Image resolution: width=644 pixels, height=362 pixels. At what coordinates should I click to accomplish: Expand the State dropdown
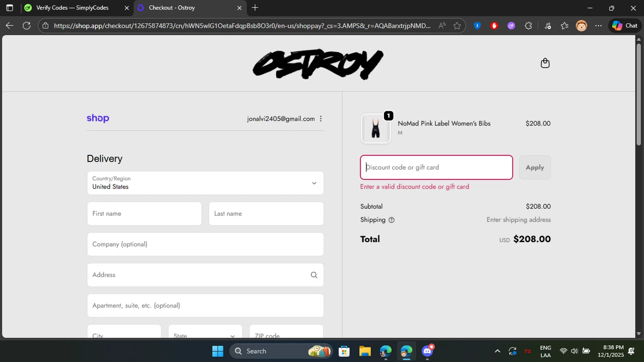[x=205, y=332]
